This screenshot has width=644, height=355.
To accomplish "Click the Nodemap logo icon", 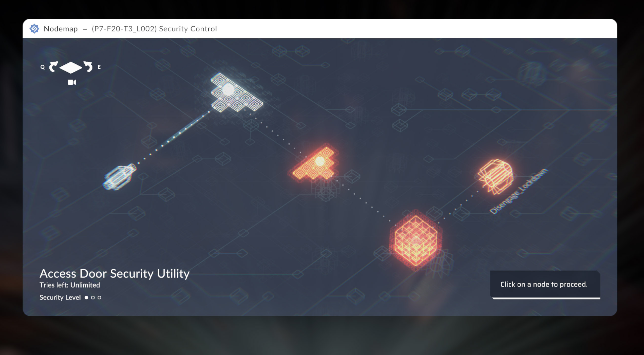I will (34, 29).
